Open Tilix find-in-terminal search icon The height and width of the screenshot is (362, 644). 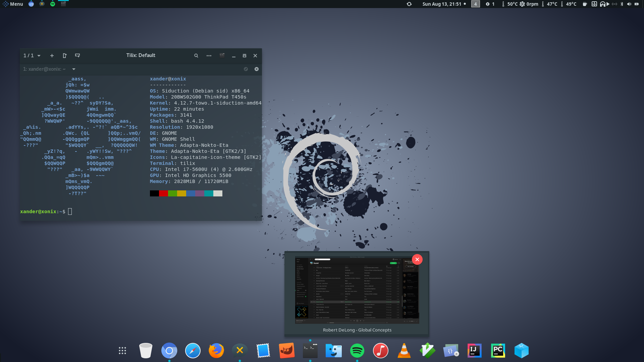tap(196, 56)
